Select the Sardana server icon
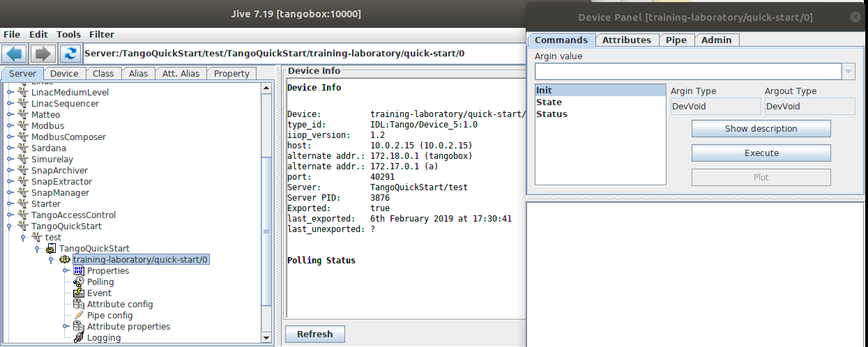This screenshot has width=868, height=347. 23,148
